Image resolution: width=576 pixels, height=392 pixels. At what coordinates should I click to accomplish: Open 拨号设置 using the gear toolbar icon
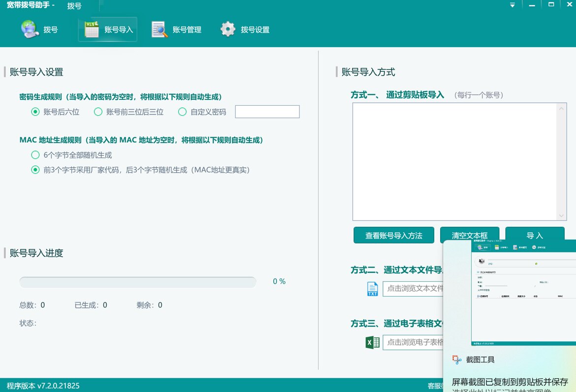[228, 29]
